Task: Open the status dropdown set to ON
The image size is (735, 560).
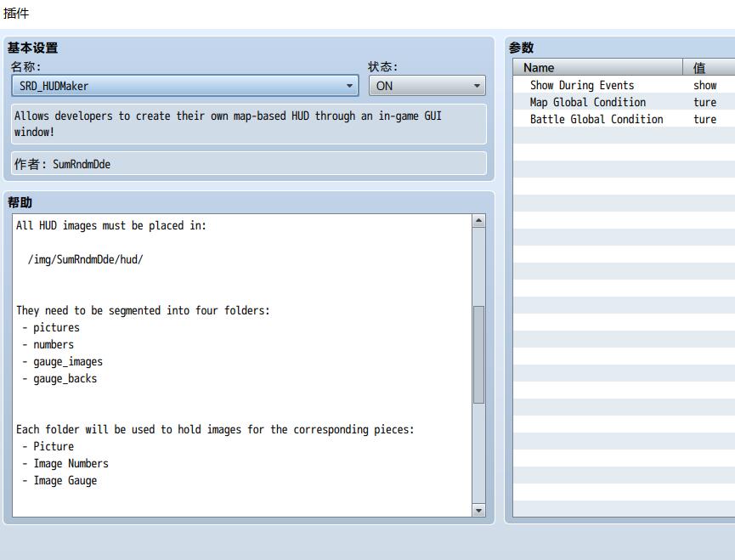Action: (427, 86)
